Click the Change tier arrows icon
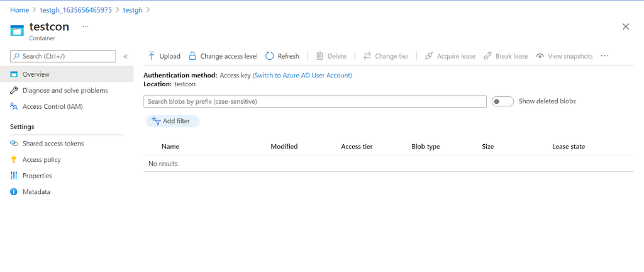644x272 pixels. point(367,56)
